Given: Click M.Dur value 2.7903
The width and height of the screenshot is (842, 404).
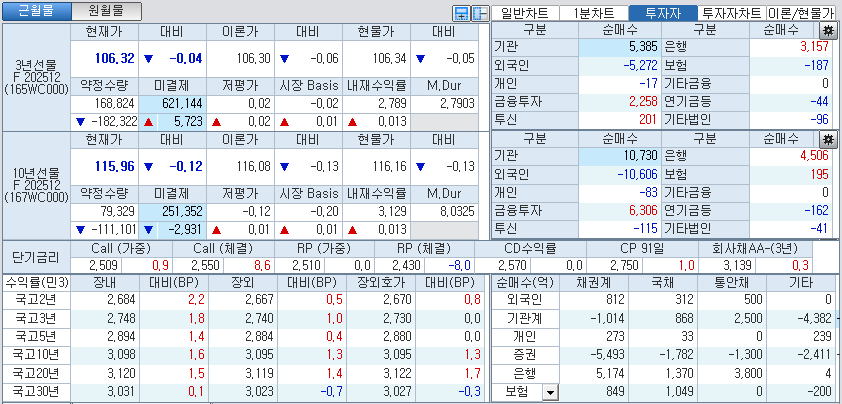Looking at the screenshot, I should coord(456,104).
